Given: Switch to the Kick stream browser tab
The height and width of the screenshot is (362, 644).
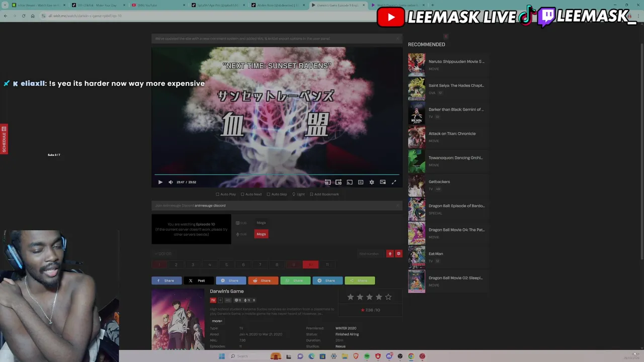Looking at the screenshot, I should [x=38, y=5].
